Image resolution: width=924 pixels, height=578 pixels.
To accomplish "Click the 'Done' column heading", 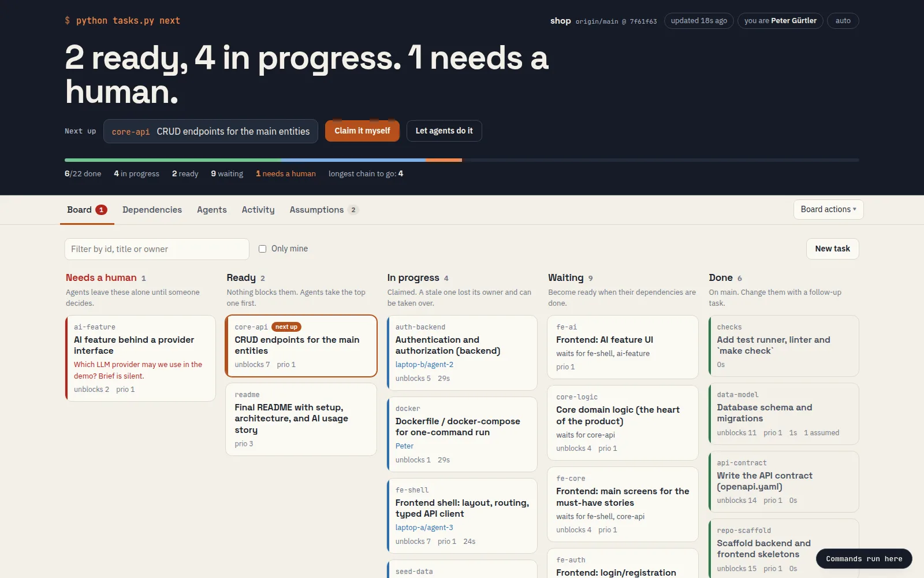I will pyautogui.click(x=721, y=278).
